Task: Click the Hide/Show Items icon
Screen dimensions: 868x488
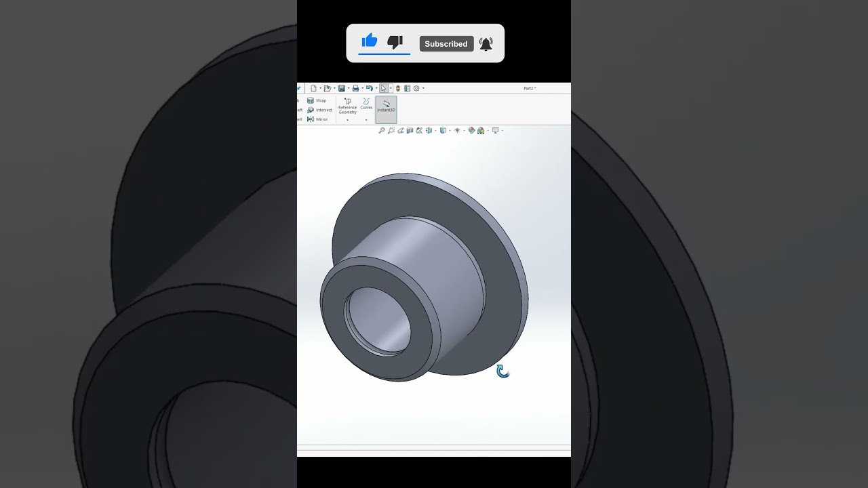Action: tap(457, 130)
